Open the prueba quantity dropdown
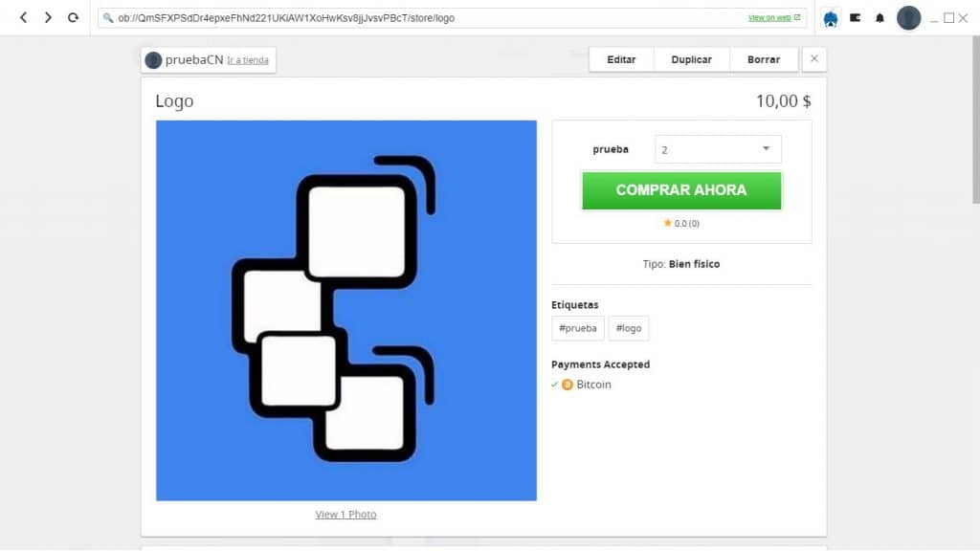 718,149
